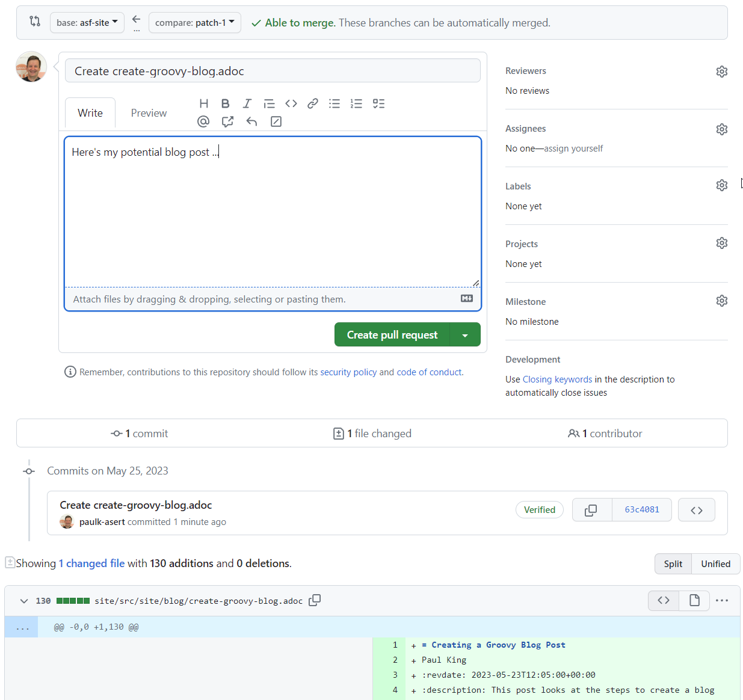This screenshot has width=743, height=700.
Task: Collapse the create-groovy-blog.adoc file diff
Action: tap(24, 601)
